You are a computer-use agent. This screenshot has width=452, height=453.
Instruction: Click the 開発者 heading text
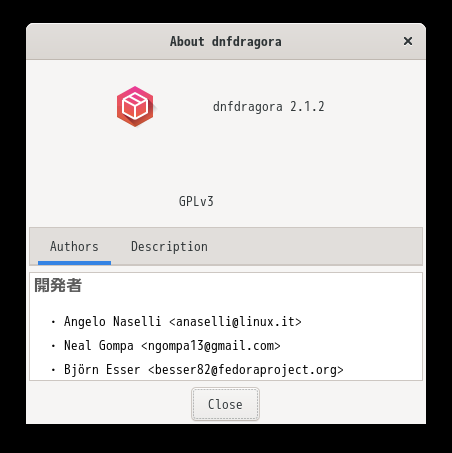tap(58, 285)
